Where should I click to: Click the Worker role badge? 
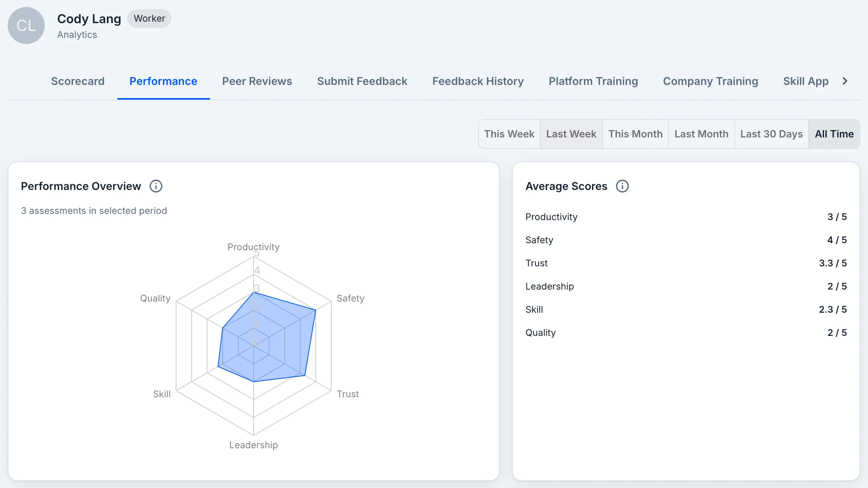(x=149, y=19)
